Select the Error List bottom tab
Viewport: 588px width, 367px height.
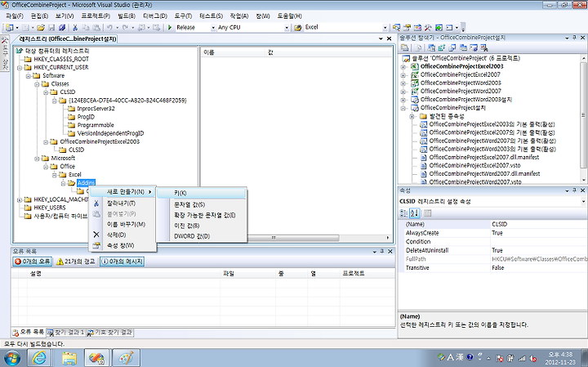[x=29, y=333]
